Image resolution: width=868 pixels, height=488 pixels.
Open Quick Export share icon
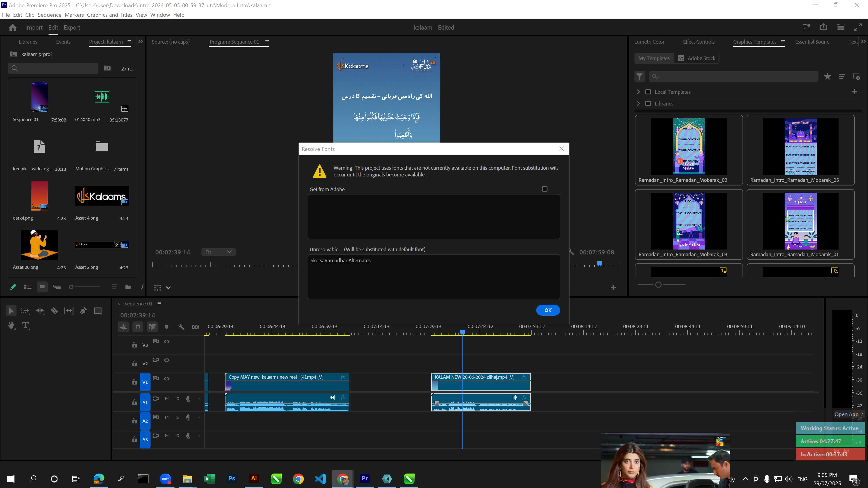click(x=823, y=27)
